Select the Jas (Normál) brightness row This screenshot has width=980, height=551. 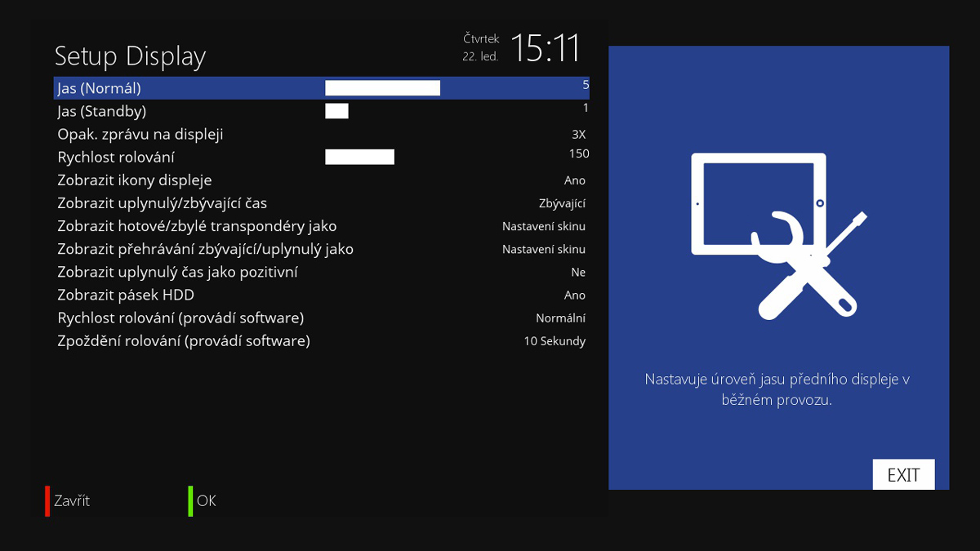322,88
